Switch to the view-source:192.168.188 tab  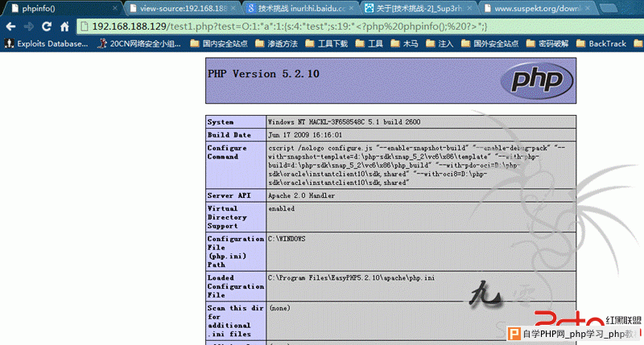[x=184, y=8]
